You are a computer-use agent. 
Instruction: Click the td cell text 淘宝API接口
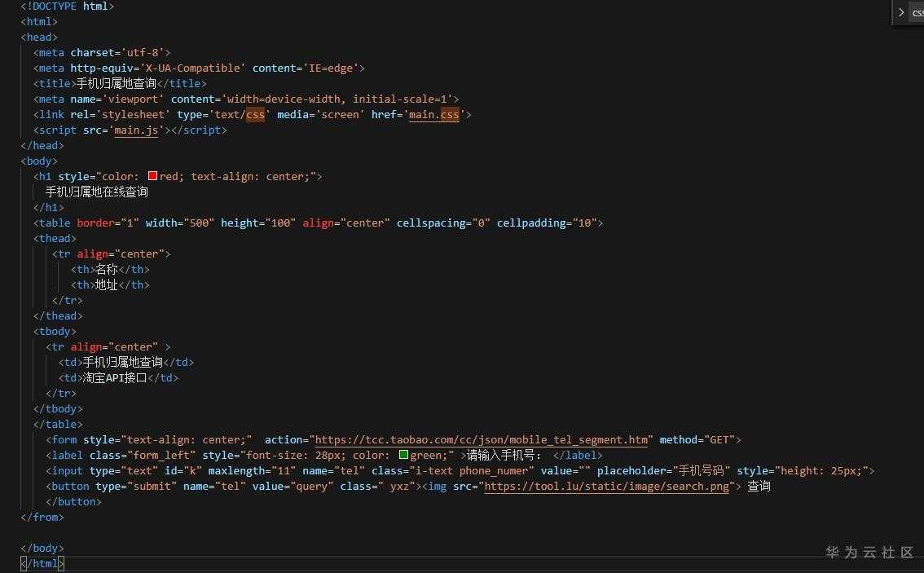[115, 378]
